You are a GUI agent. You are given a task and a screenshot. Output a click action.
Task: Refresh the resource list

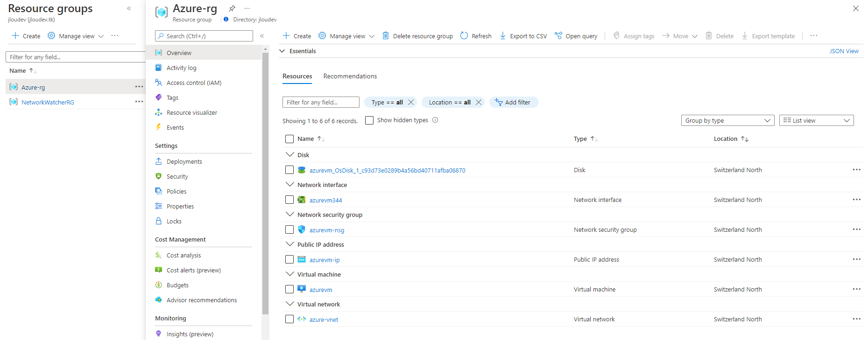point(476,36)
